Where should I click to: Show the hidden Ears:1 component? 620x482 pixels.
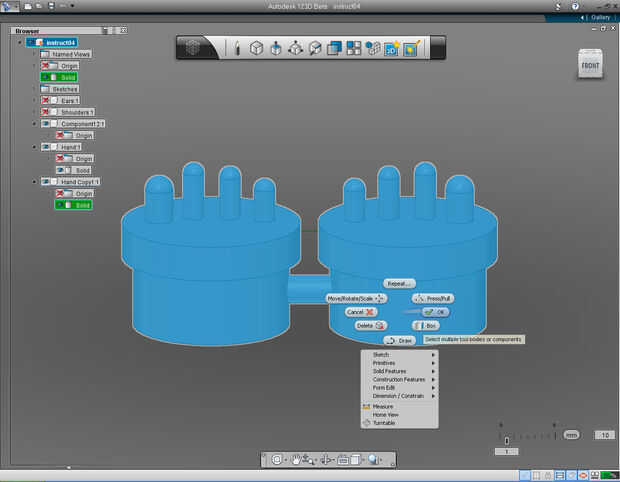pyautogui.click(x=45, y=100)
